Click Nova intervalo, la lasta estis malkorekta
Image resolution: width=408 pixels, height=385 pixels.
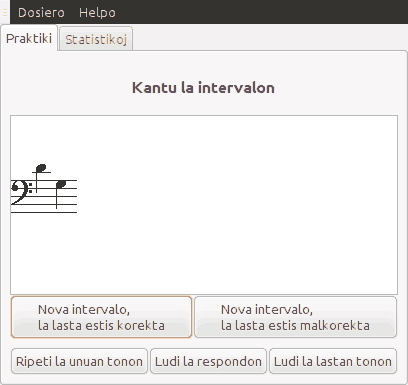pyautogui.click(x=295, y=317)
